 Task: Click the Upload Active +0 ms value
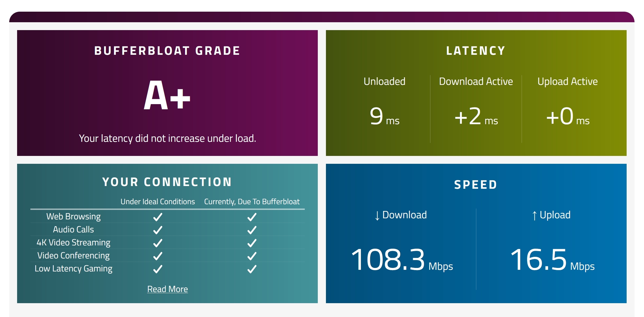568,117
